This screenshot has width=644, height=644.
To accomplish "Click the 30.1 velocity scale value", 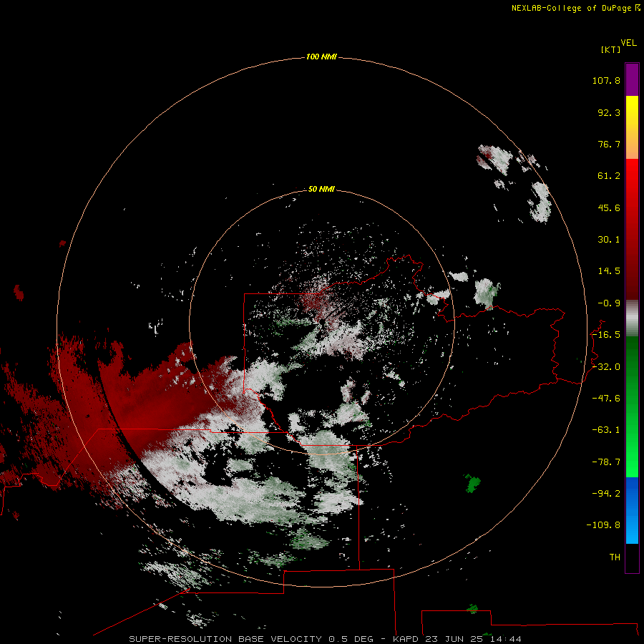I will coord(609,240).
